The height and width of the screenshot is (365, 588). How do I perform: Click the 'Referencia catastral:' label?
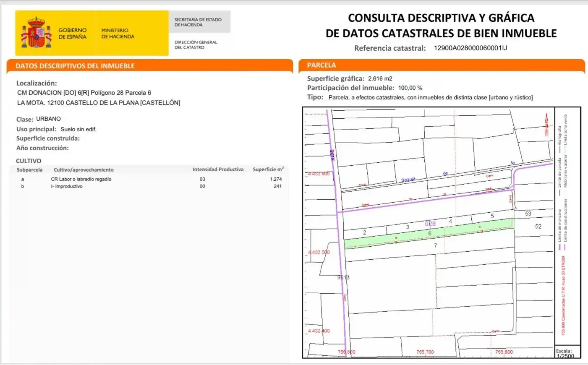[390, 48]
